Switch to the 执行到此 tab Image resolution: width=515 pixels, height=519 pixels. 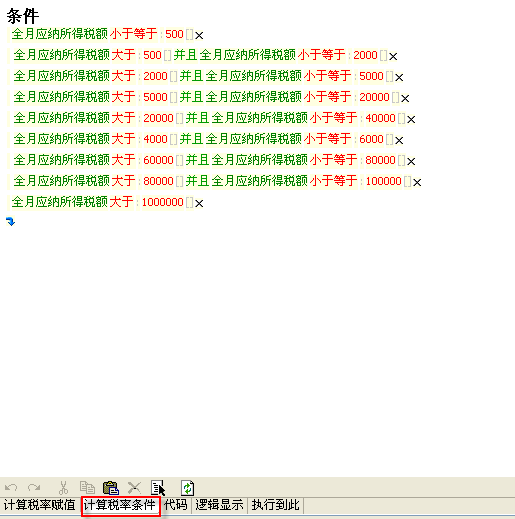click(x=276, y=505)
